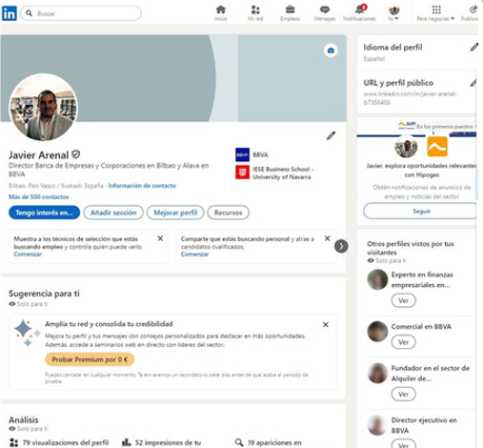The height and width of the screenshot is (448, 483).
Task: View Más de 500 contactos
Action: point(39,197)
